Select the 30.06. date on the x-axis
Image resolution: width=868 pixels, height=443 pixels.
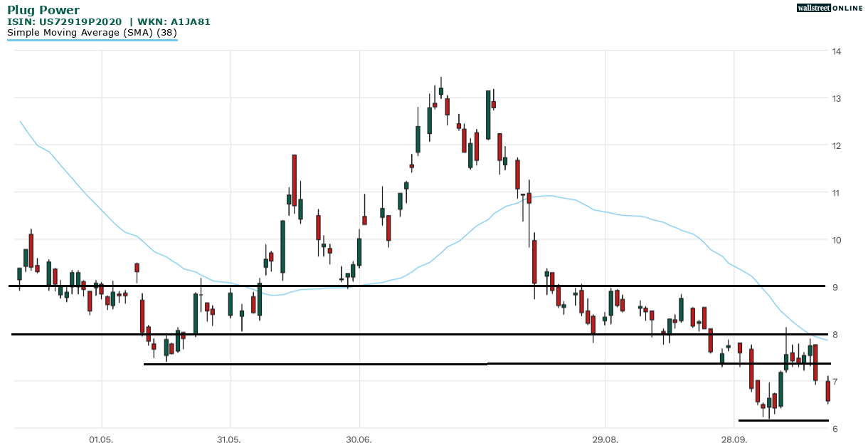[359, 438]
